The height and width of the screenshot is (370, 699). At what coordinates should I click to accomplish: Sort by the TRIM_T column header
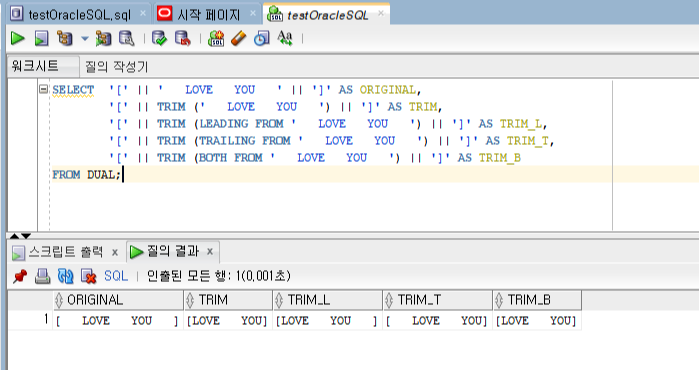pos(437,300)
